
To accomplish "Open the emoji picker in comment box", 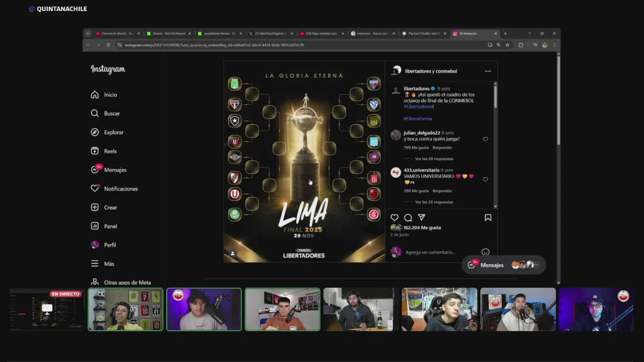I will [x=486, y=252].
